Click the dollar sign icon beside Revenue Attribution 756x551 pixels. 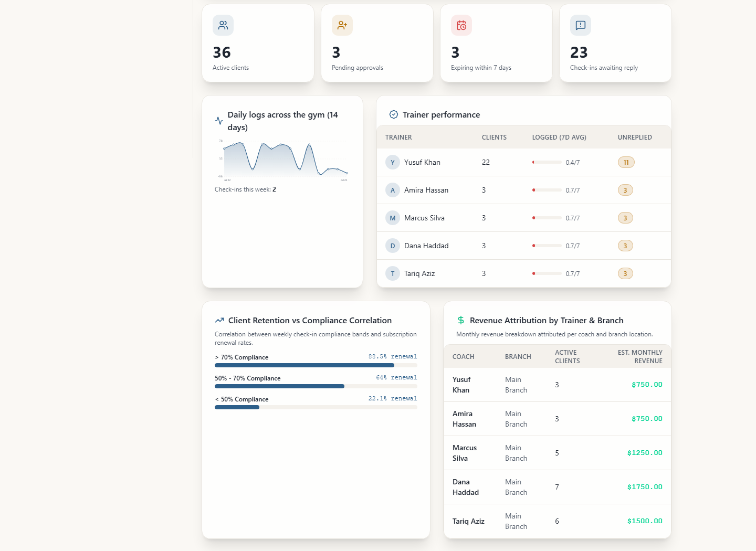(461, 320)
